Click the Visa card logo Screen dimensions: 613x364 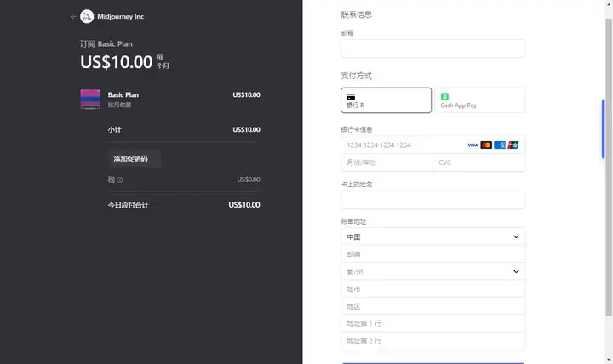[x=473, y=145]
